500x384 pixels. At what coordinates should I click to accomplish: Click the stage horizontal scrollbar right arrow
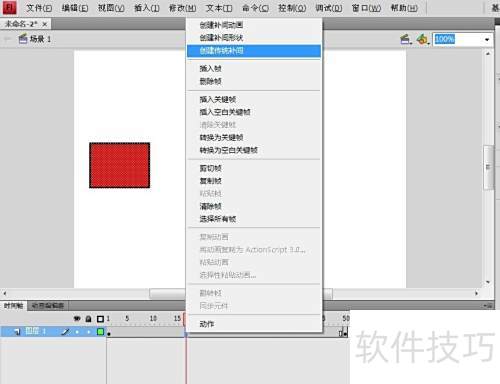pos(477,294)
